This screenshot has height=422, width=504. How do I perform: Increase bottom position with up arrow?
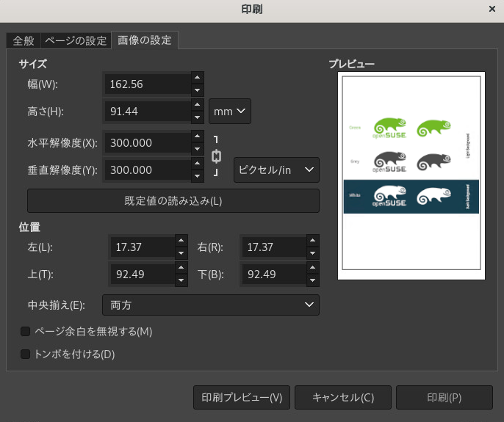[x=313, y=268]
